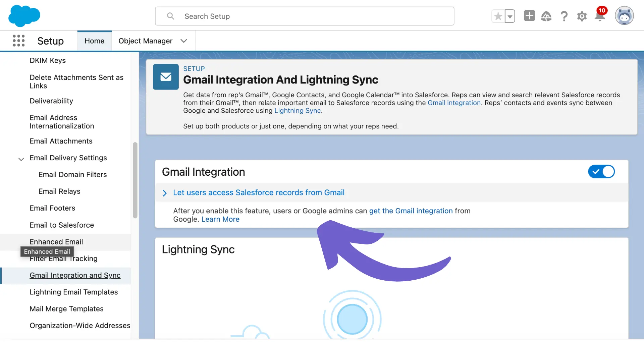The height and width of the screenshot is (342, 644).
Task: Click the search magnifier icon
Action: (x=170, y=16)
